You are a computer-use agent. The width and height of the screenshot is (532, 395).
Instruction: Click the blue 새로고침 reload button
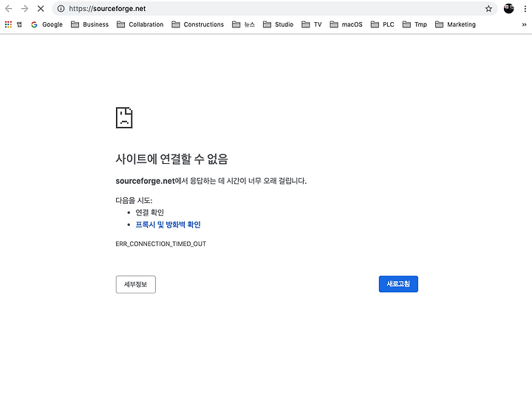click(398, 284)
